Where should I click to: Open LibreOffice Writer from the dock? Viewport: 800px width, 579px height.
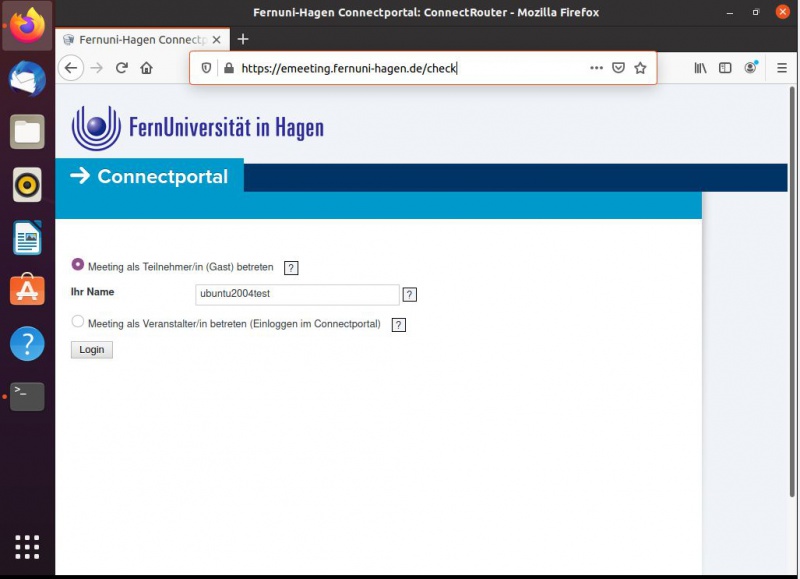[27, 238]
